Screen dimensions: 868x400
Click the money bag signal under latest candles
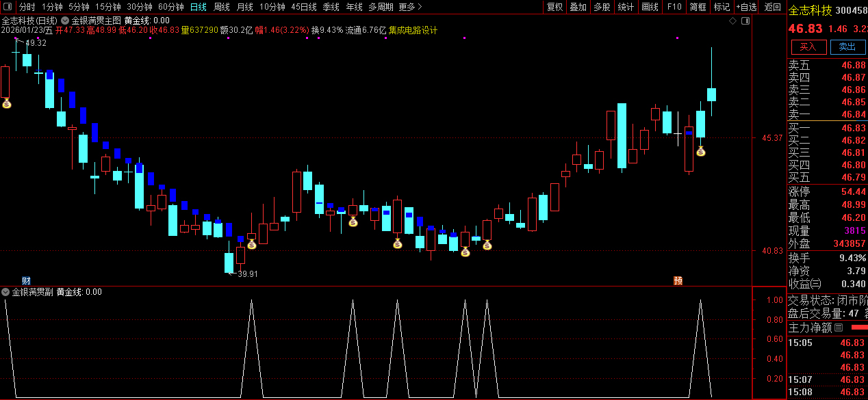click(701, 151)
